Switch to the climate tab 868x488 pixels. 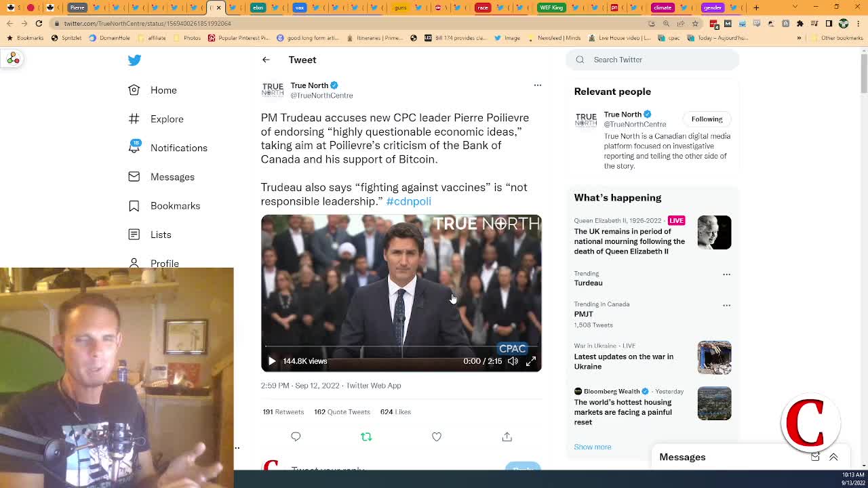pos(663,7)
